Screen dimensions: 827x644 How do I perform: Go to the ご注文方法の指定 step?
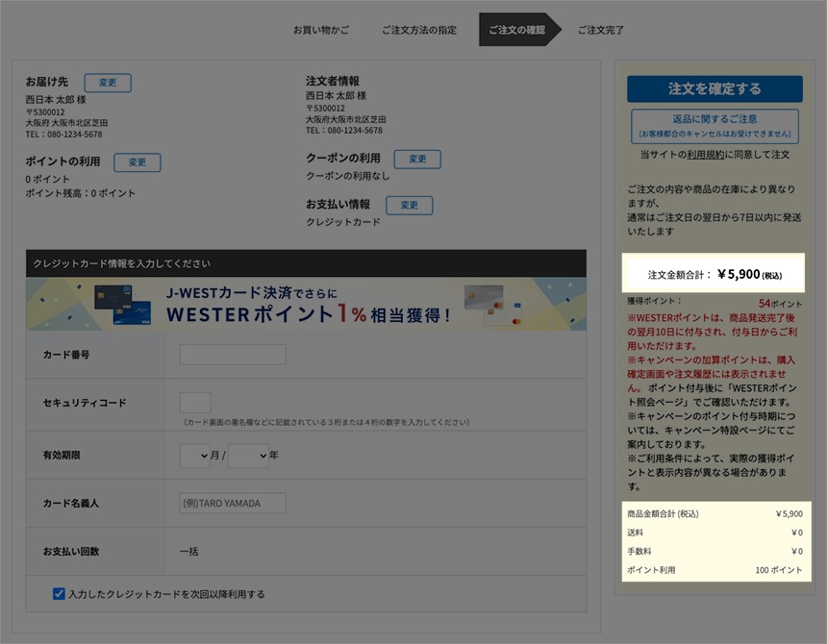click(x=419, y=30)
